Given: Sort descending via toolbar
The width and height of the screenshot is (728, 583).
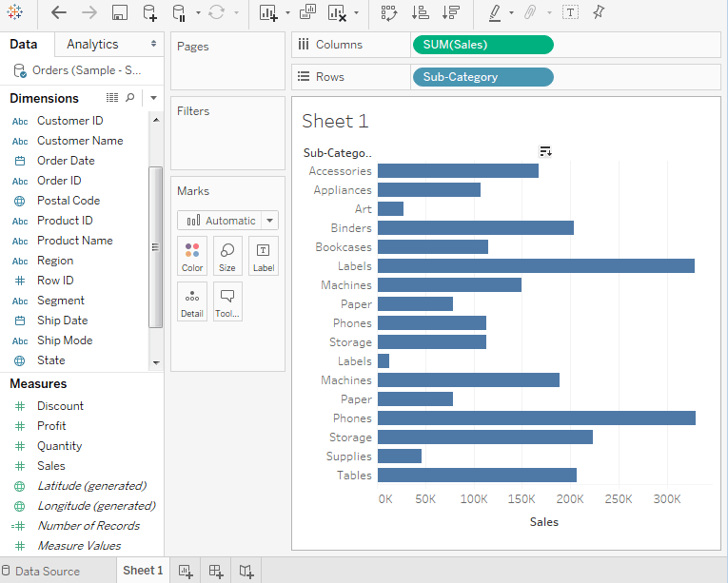Looking at the screenshot, I should pyautogui.click(x=451, y=12).
